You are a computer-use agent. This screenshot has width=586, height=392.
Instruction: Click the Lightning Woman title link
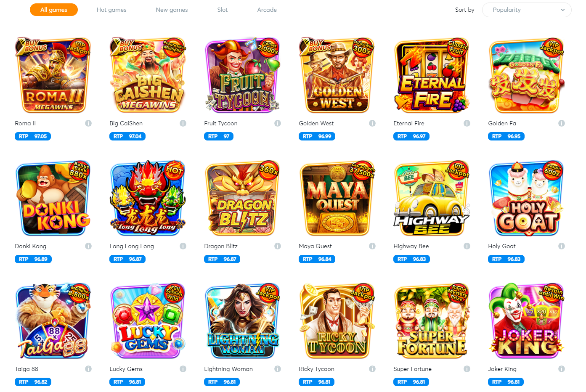[x=228, y=369]
